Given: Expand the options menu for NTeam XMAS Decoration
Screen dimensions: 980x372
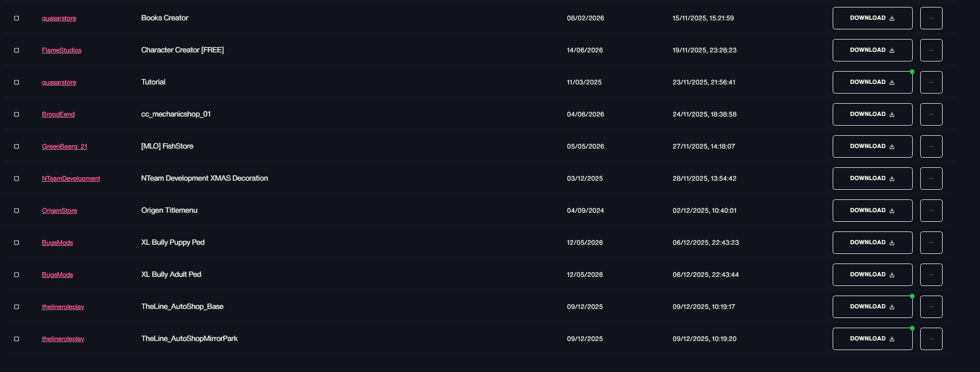Looking at the screenshot, I should pyautogui.click(x=931, y=179).
